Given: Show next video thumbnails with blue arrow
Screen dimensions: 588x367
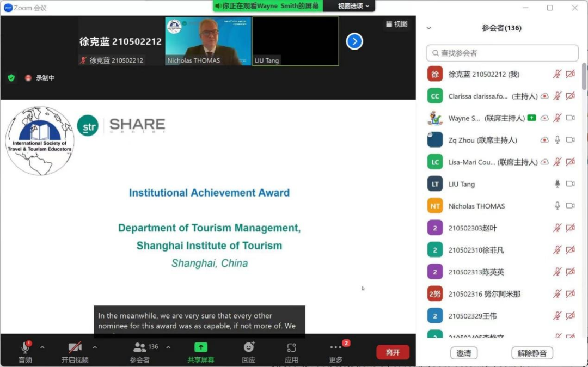Looking at the screenshot, I should (354, 41).
